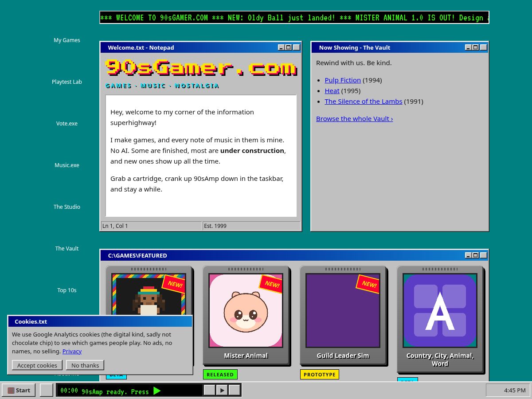Open the Mister Animal game cartridge
The image size is (532, 399).
246,315
